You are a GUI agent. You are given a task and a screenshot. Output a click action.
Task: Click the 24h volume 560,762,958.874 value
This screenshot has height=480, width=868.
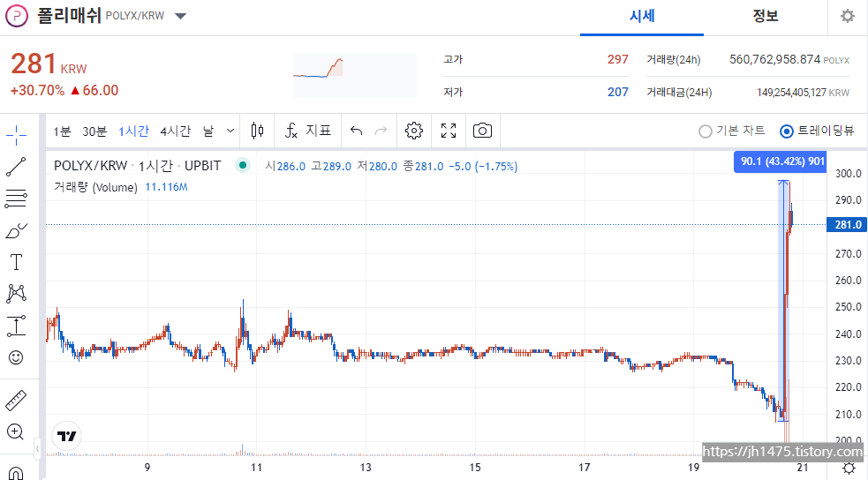(x=774, y=59)
